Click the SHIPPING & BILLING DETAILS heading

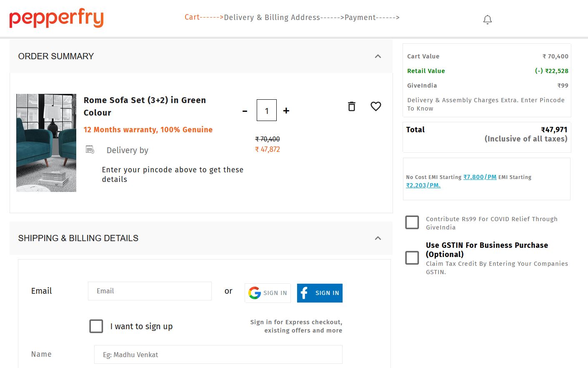pyautogui.click(x=78, y=238)
